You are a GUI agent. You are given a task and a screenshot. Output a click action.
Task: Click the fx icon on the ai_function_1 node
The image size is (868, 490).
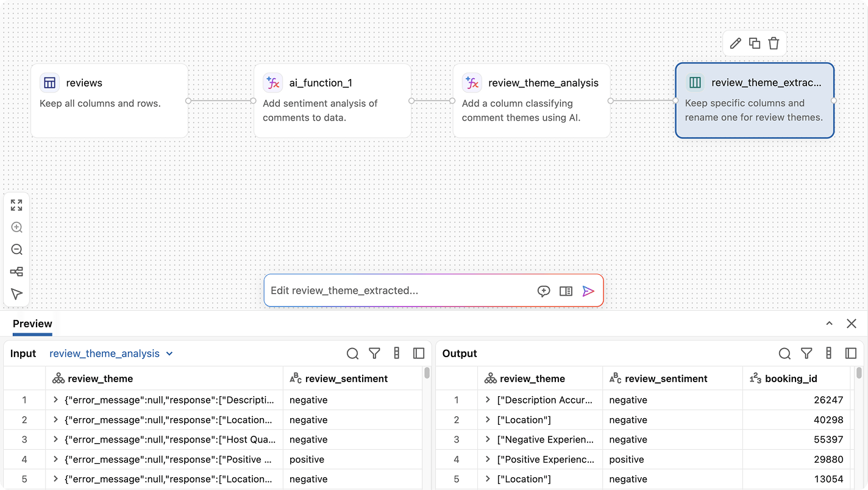(x=272, y=83)
